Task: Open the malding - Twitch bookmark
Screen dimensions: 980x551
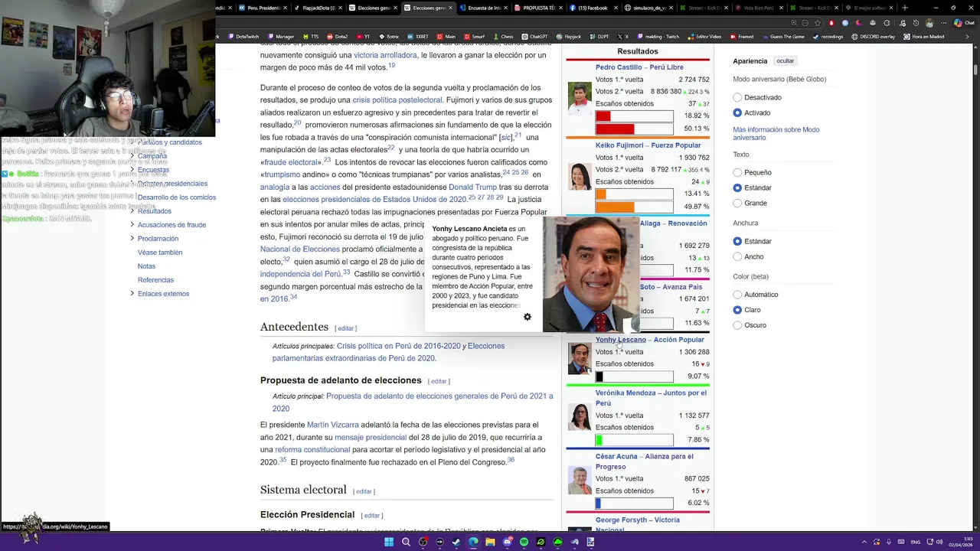Action: [x=658, y=37]
